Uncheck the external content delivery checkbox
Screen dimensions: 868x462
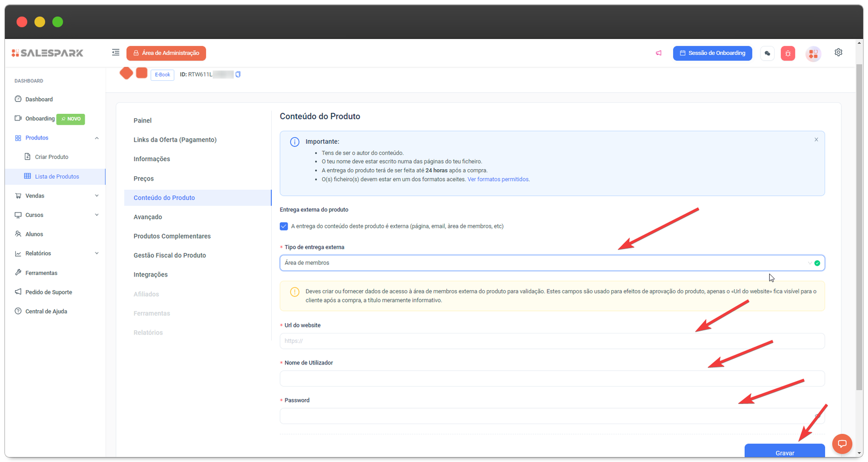point(284,226)
